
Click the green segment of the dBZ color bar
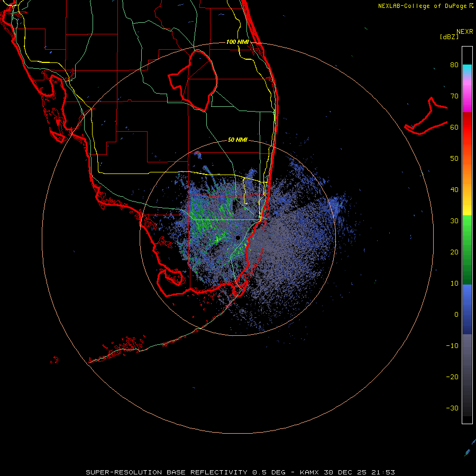[467, 250]
